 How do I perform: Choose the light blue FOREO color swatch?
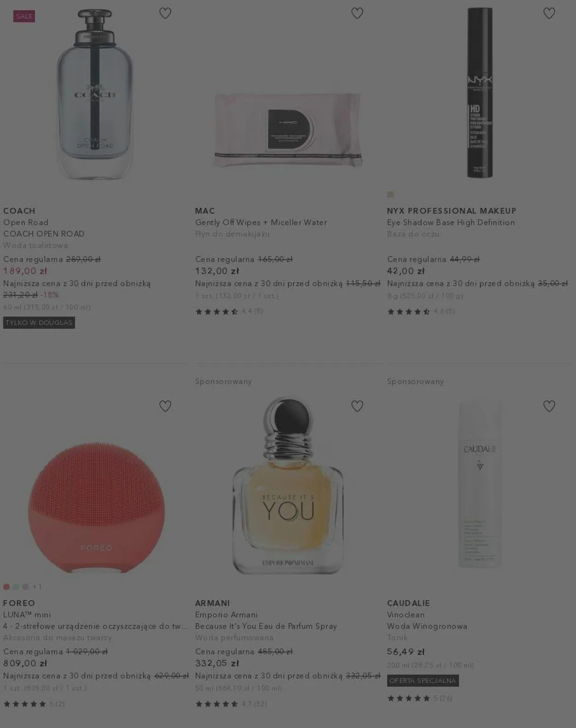[16, 587]
